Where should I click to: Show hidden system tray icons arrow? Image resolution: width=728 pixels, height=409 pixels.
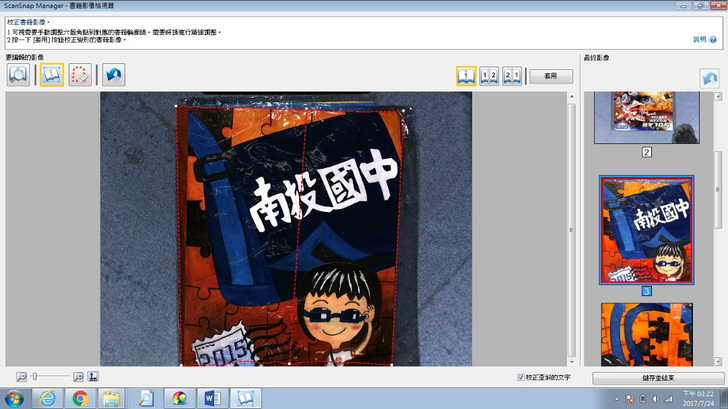[x=617, y=399]
